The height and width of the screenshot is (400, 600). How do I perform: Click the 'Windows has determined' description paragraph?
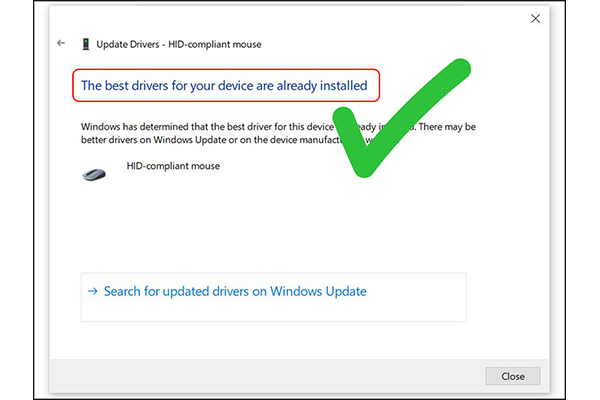[x=278, y=133]
